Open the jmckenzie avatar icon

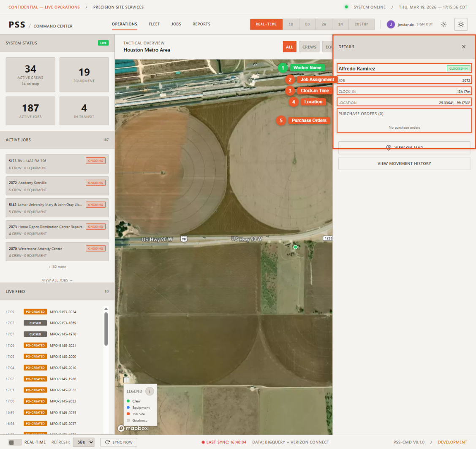(x=391, y=24)
